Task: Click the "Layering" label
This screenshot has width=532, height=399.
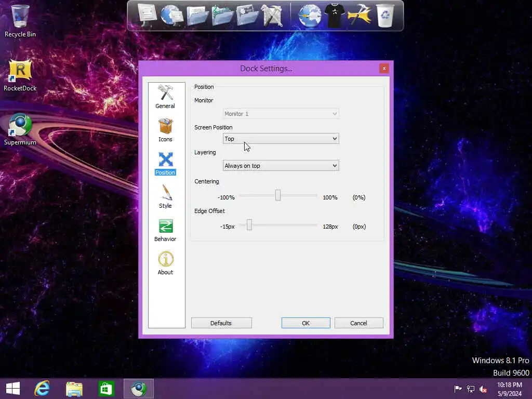Action: point(205,152)
